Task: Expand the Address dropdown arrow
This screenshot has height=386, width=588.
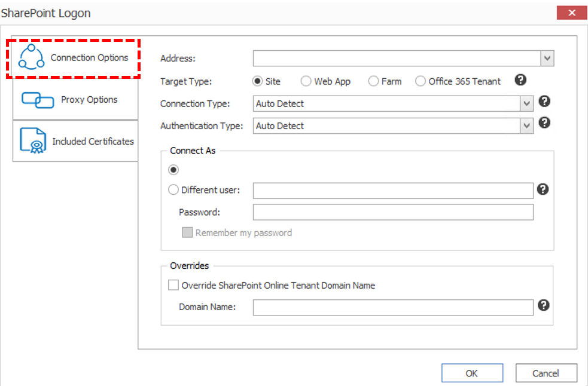Action: [x=547, y=59]
